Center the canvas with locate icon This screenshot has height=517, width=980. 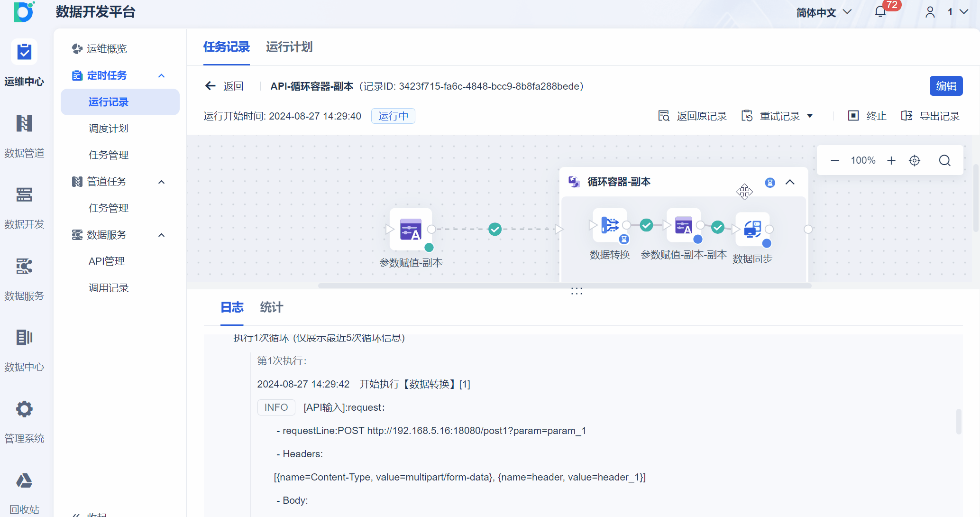click(915, 161)
